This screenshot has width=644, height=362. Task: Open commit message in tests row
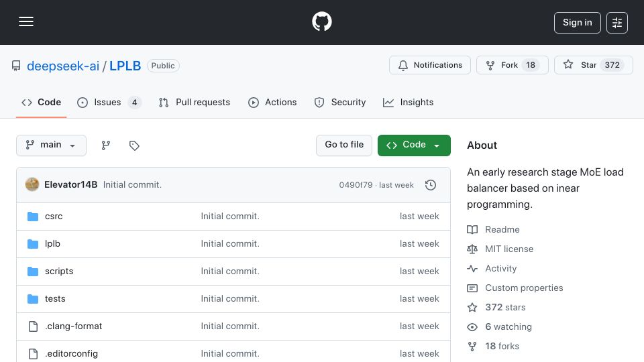[x=230, y=299]
